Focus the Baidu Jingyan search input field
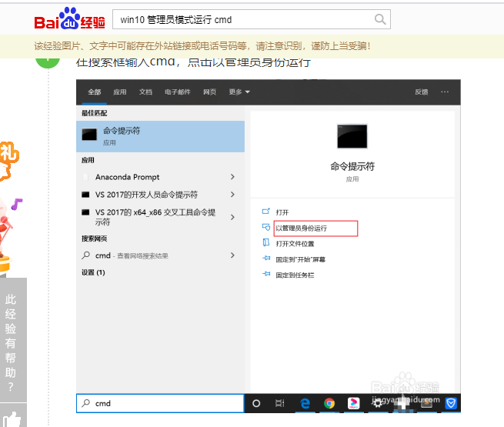The width and height of the screenshot is (504, 427). [x=252, y=19]
